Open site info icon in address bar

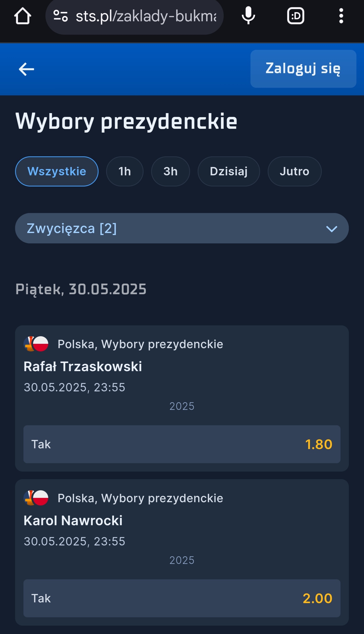click(x=61, y=16)
